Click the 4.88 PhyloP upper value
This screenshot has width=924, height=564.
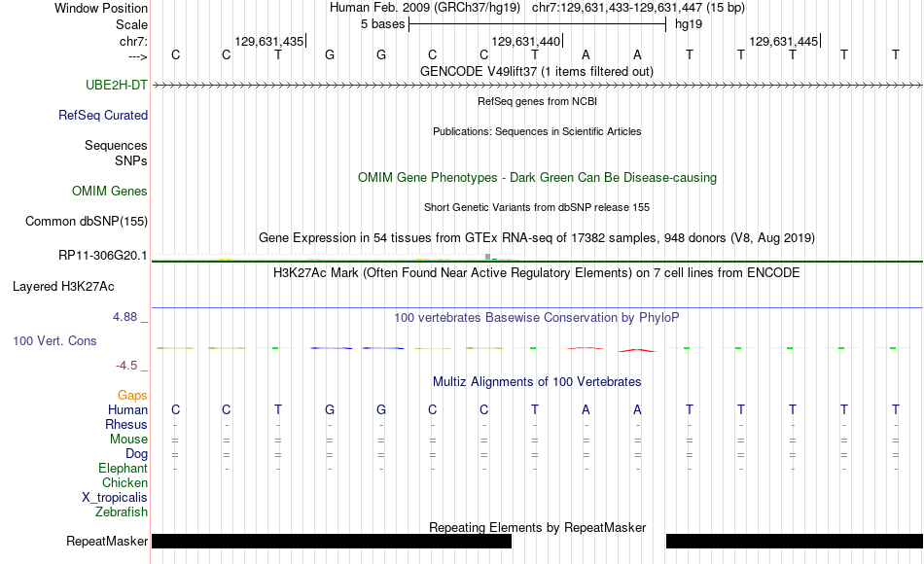124,317
